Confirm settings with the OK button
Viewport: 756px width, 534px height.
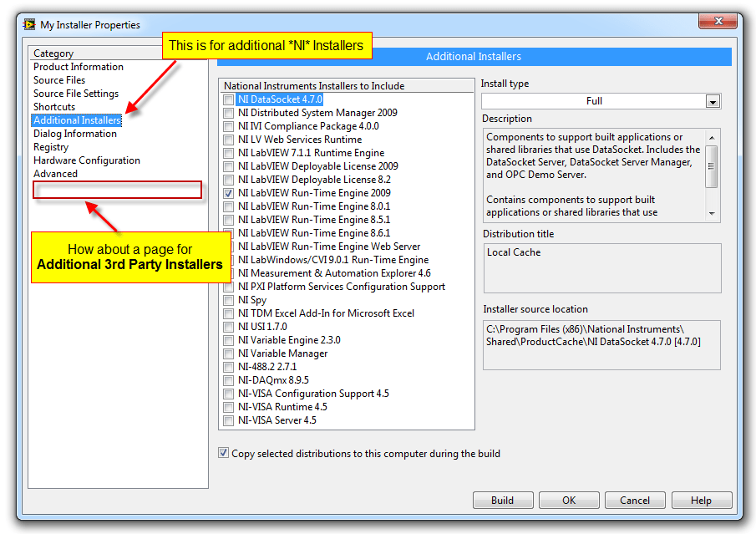(569, 500)
